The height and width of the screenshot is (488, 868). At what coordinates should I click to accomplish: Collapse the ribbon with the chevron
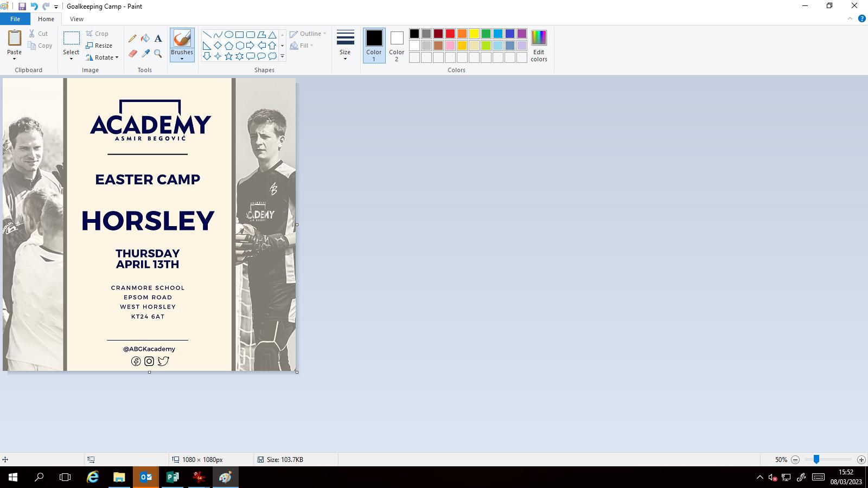[850, 18]
